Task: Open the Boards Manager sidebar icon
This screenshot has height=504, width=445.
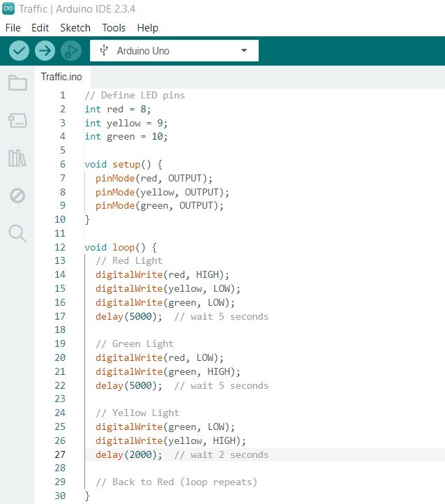Action: tap(17, 121)
